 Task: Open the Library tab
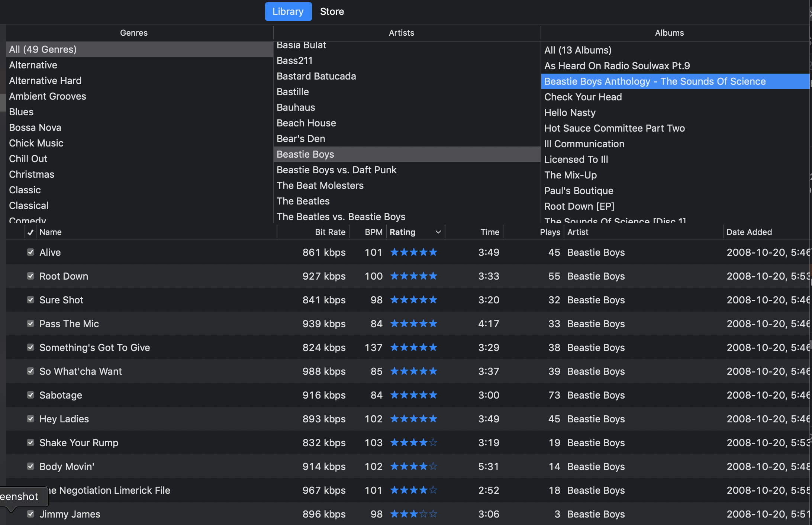point(288,12)
